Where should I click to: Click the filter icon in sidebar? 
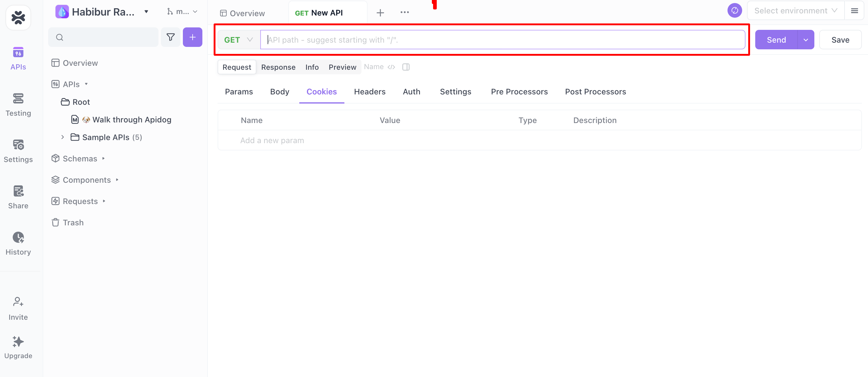[x=170, y=37]
